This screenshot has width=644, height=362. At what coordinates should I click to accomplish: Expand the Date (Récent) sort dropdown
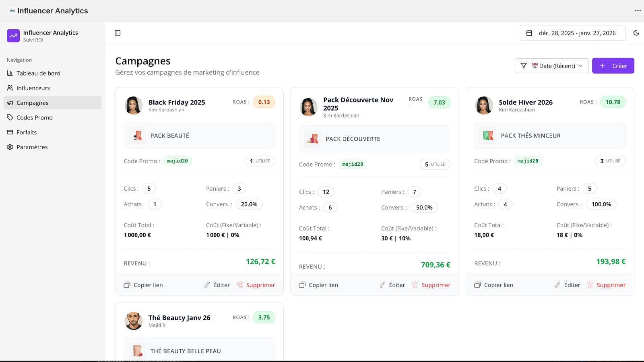551,66
